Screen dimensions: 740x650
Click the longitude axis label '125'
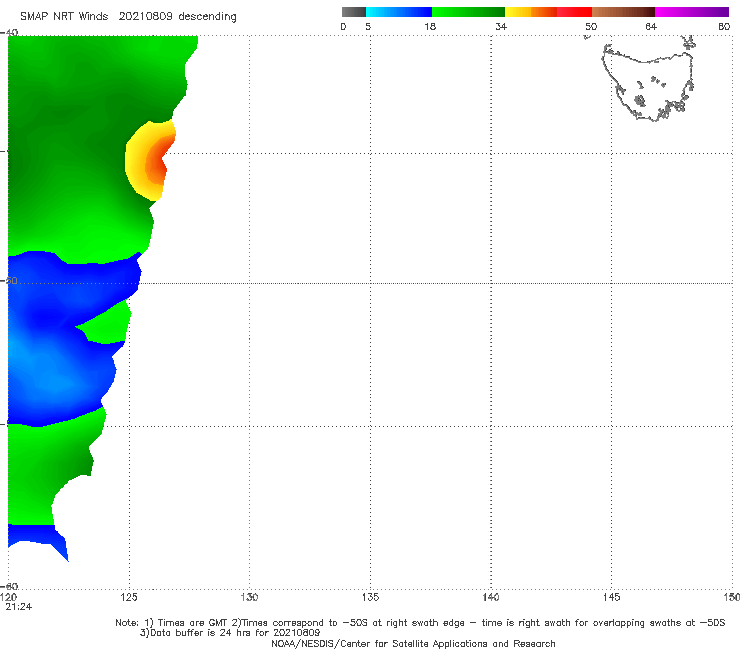[x=129, y=597]
